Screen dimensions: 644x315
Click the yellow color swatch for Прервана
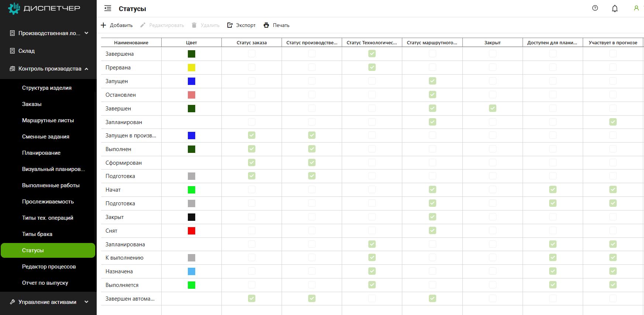coord(192,68)
